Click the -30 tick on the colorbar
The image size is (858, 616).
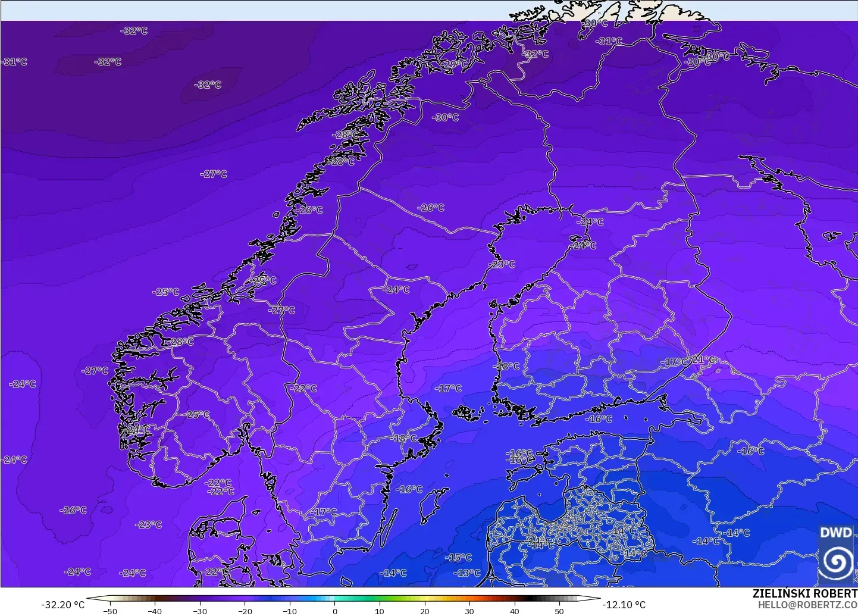[x=200, y=611]
